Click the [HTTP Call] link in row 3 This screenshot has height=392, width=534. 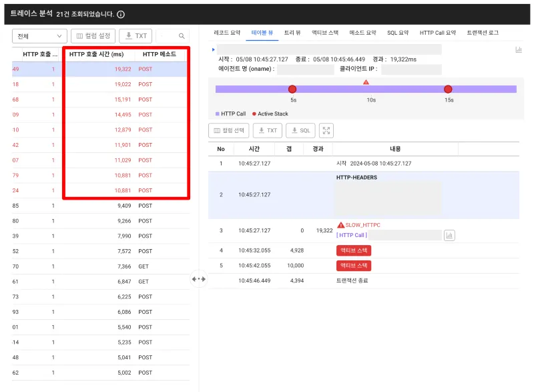(352, 235)
